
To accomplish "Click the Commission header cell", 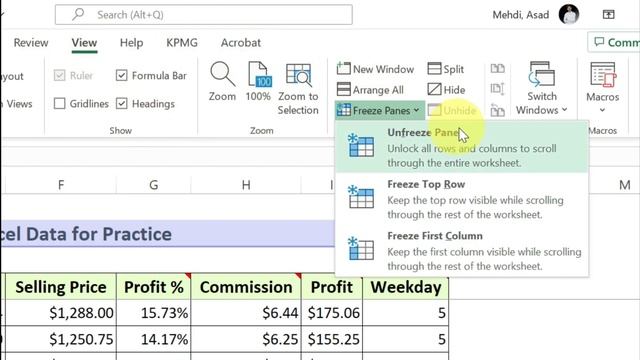I will 246,287.
